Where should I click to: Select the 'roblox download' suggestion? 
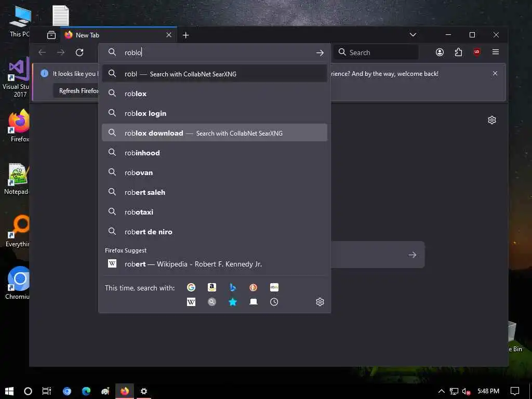(x=215, y=132)
